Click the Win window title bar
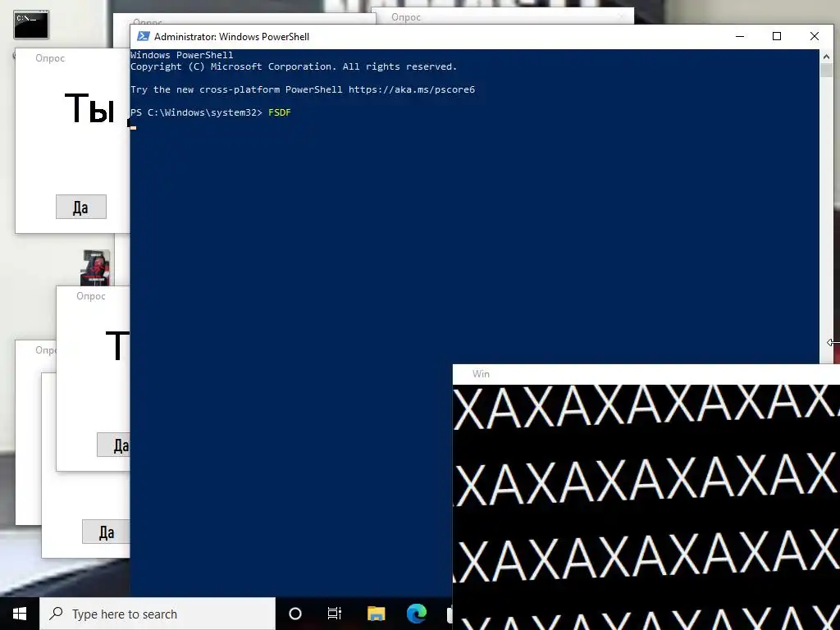 pos(646,374)
